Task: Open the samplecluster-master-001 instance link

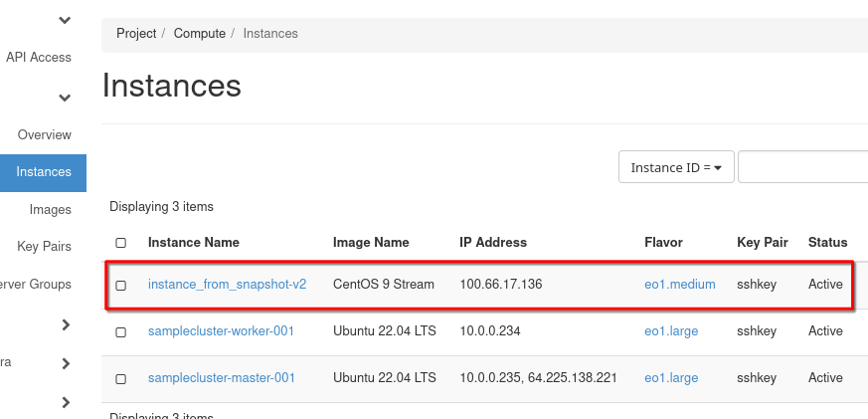Action: click(221, 378)
